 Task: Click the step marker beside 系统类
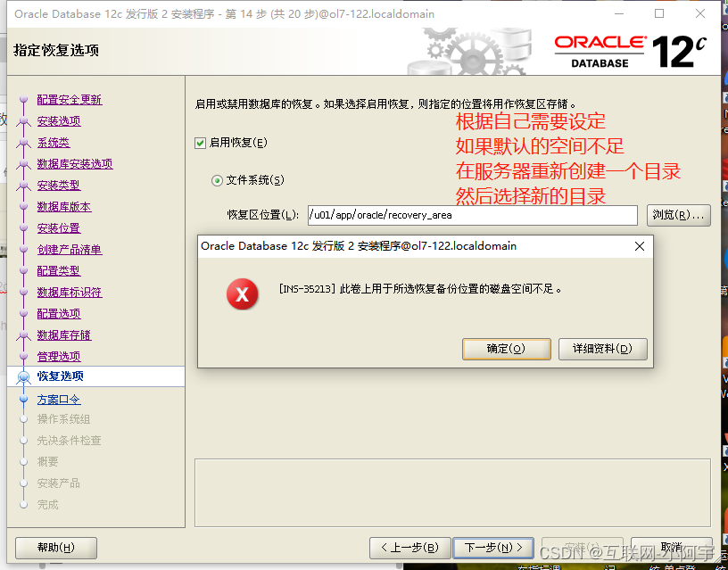[24, 143]
